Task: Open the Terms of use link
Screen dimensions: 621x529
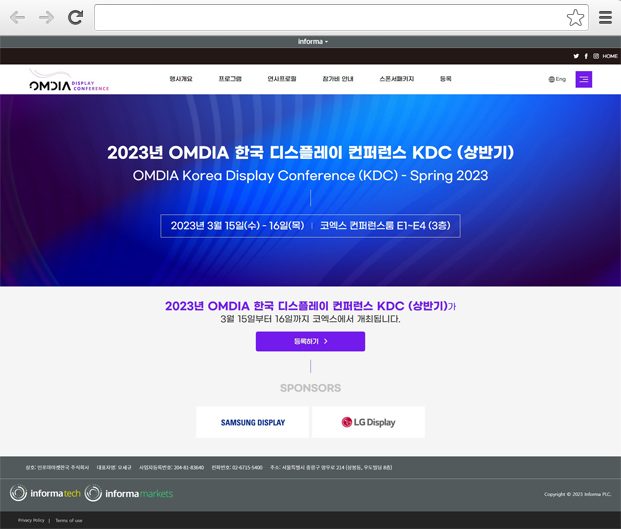Action: [x=69, y=520]
